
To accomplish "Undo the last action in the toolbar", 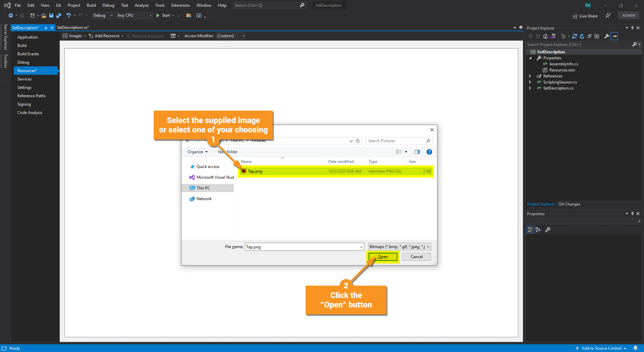I will (69, 15).
